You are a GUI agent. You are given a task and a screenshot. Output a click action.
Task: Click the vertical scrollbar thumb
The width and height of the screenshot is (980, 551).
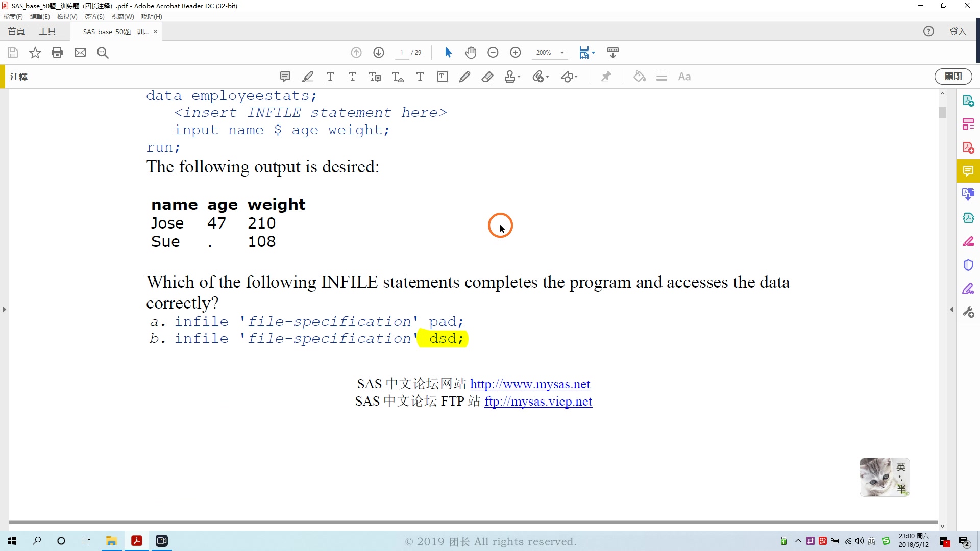click(x=942, y=112)
